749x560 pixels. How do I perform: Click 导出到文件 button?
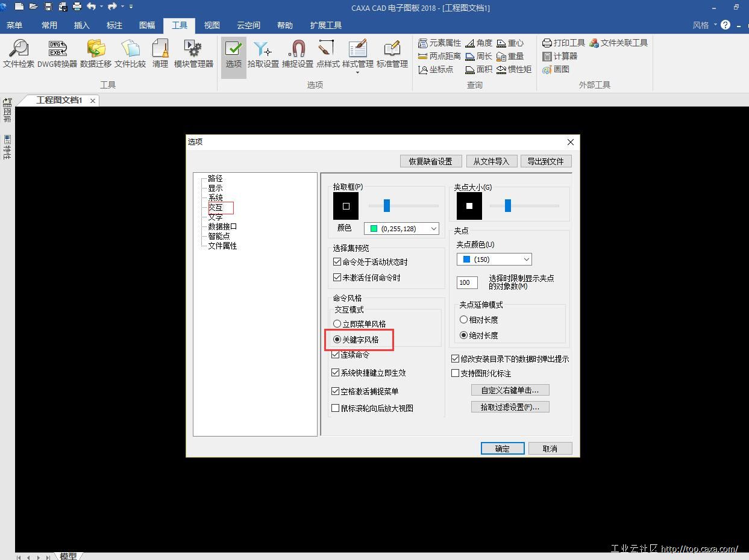tap(546, 161)
